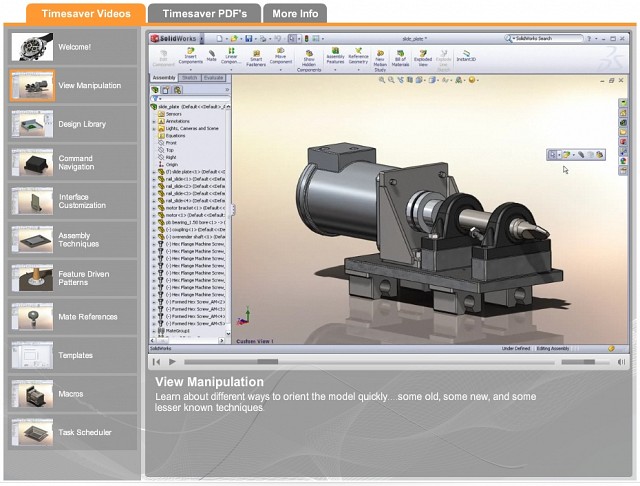Select the Design Library video
Screen dimensions: 640x486
[x=73, y=124]
